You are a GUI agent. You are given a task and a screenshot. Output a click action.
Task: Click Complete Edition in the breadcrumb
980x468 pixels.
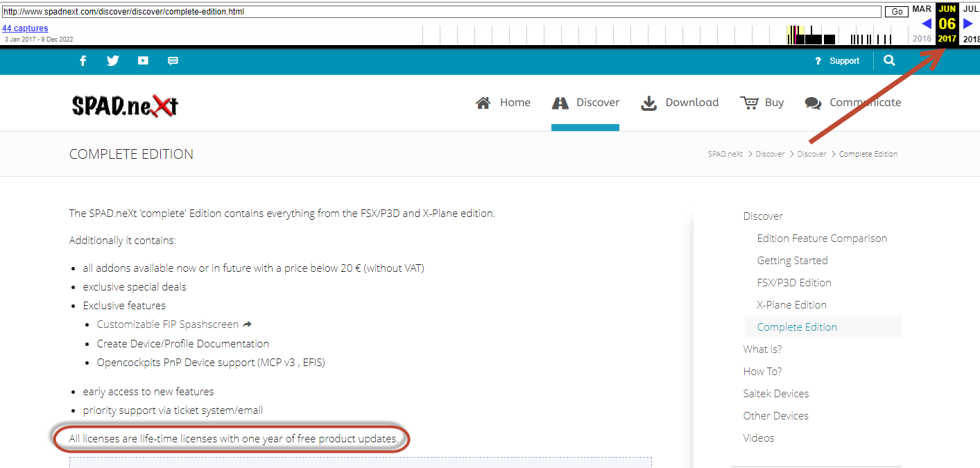coord(868,154)
